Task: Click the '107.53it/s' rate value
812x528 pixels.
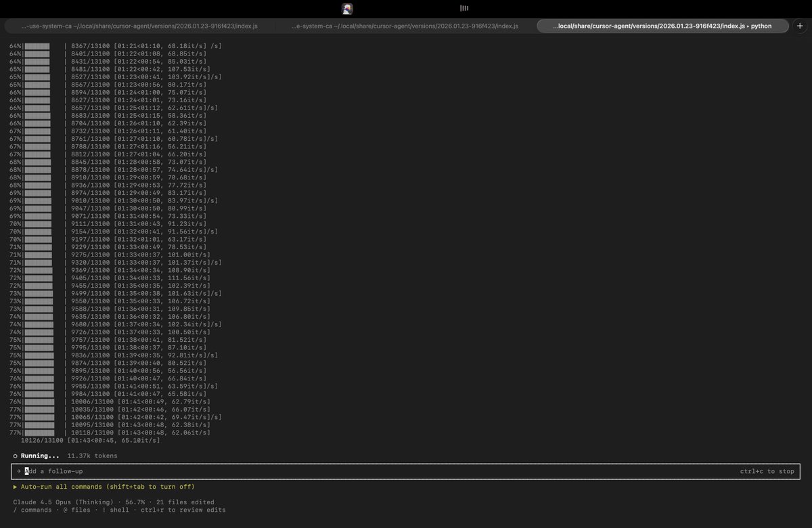Action: 188,69
